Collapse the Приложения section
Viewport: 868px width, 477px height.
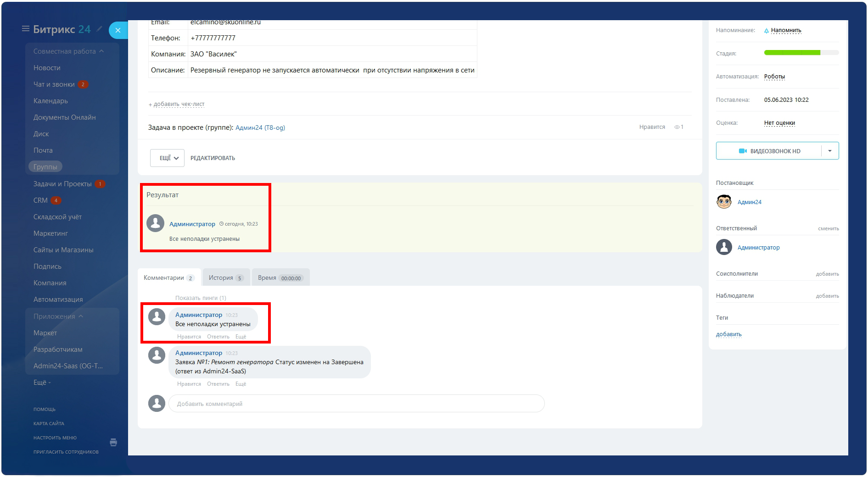pyautogui.click(x=58, y=316)
